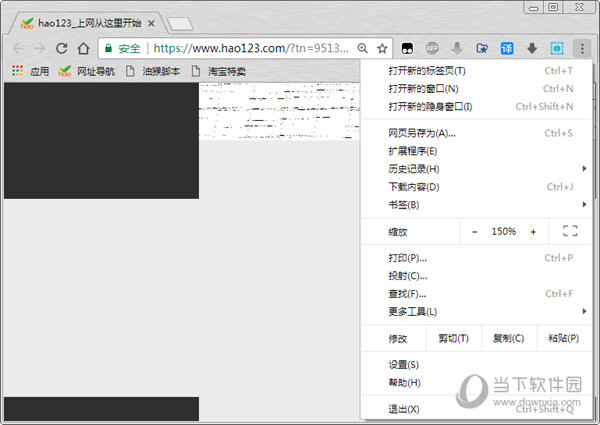Bookmark this page with star icon

coord(382,48)
